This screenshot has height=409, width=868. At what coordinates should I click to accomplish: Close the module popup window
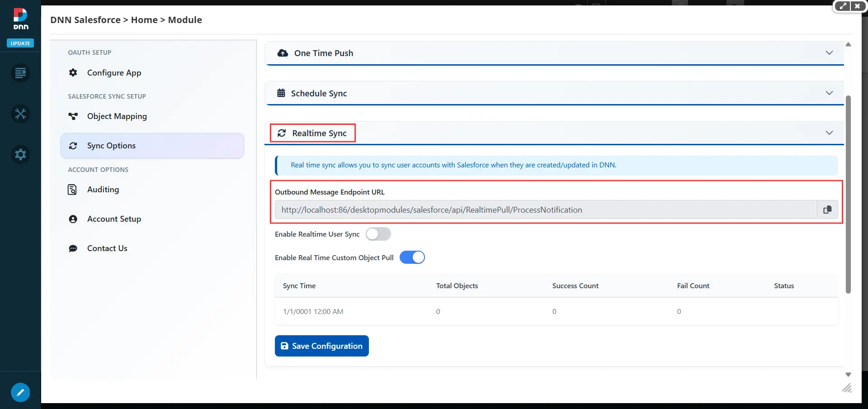(x=857, y=6)
